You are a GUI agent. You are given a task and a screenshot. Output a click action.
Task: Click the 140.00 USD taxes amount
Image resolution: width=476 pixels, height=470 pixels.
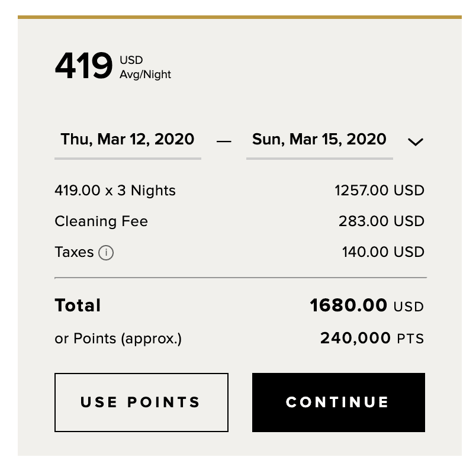point(382,252)
